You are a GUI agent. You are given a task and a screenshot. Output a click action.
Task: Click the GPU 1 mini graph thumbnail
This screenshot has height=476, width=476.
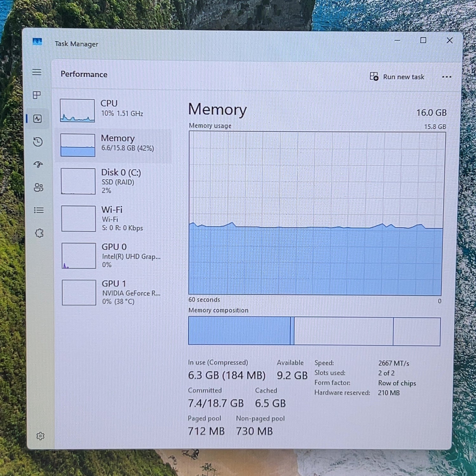(x=79, y=293)
